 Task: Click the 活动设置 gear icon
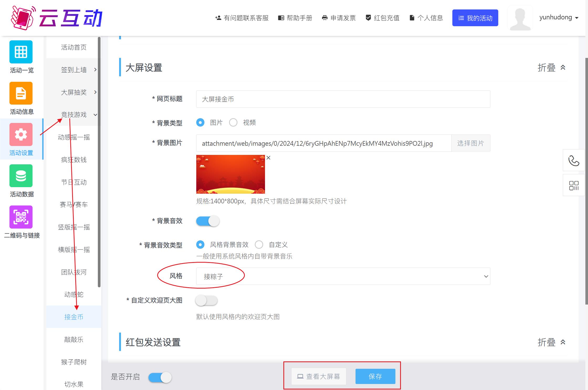coord(21,134)
